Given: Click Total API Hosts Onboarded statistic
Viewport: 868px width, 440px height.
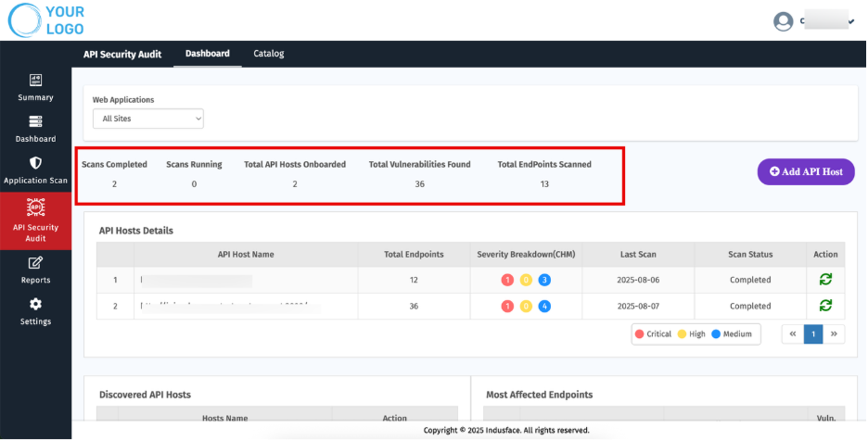Looking at the screenshot, I should point(295,173).
